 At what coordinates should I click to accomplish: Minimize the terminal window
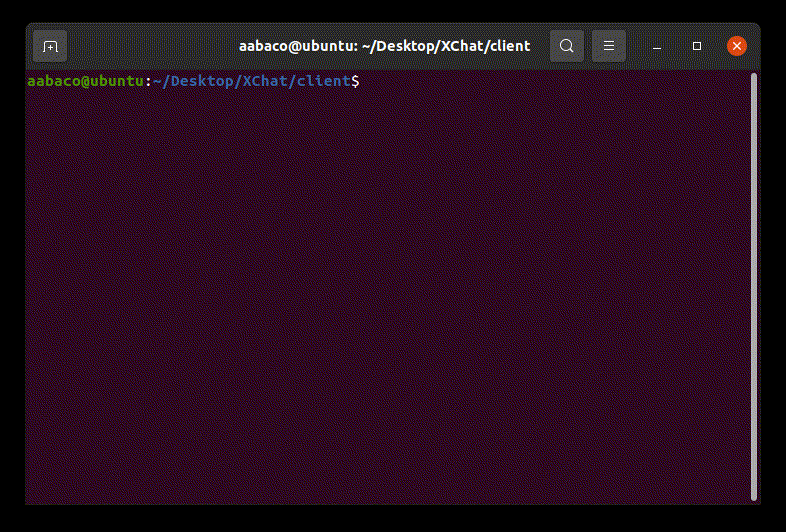tap(657, 46)
